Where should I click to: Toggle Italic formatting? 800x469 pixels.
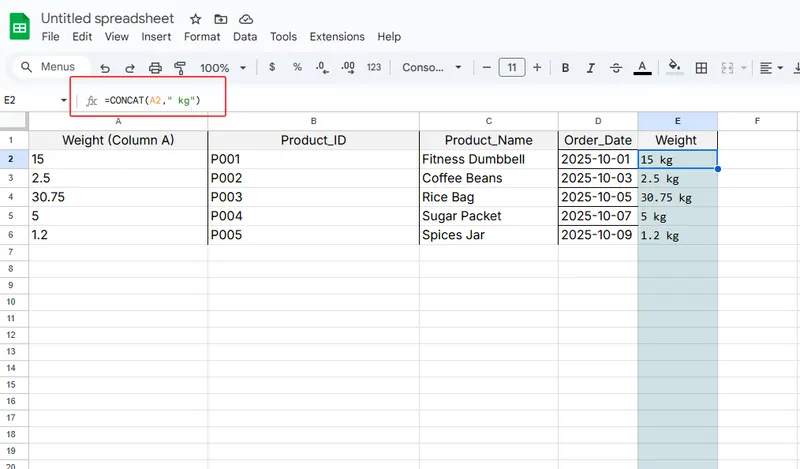[590, 68]
